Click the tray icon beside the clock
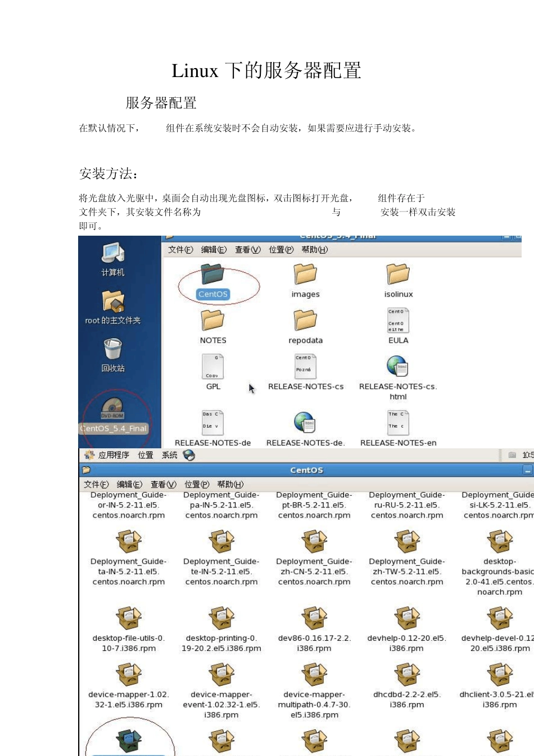This screenshot has width=534, height=756. (512, 455)
